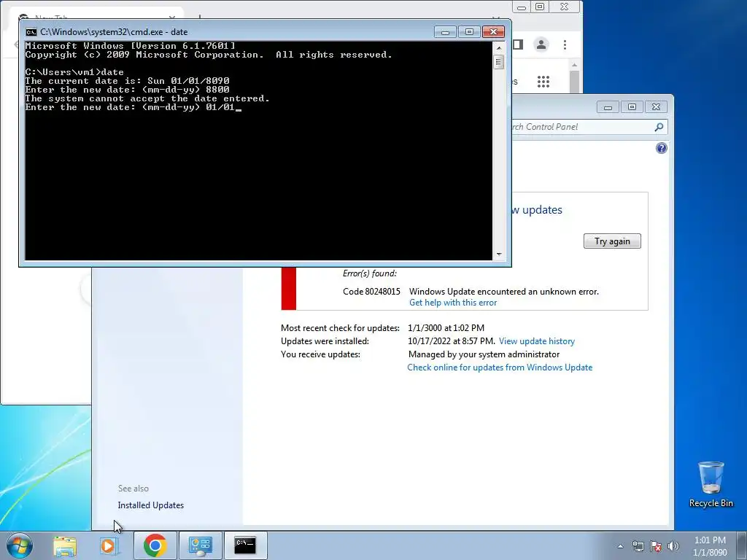
Task: Launch Windows Media Player from taskbar
Action: click(109, 545)
